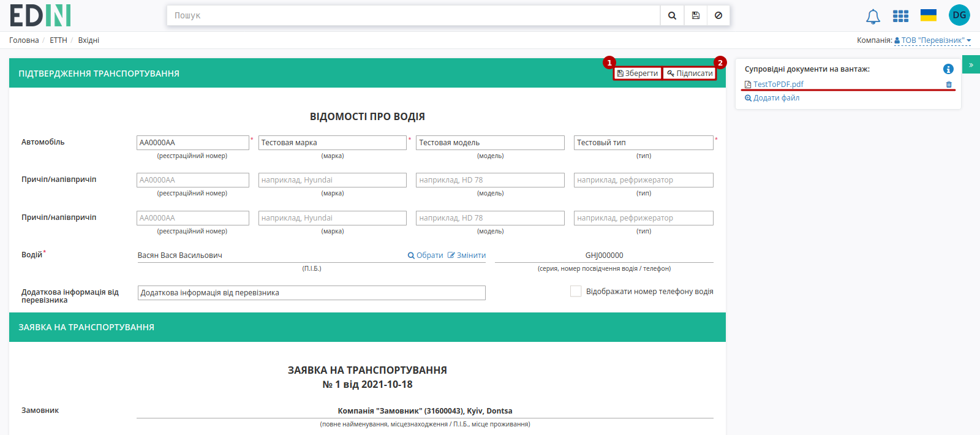Collapse side panel with double-arrow button

click(971, 64)
